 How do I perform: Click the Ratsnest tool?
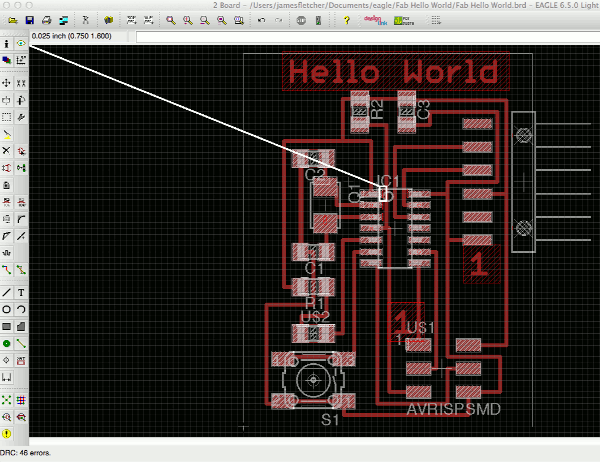pos(6,400)
